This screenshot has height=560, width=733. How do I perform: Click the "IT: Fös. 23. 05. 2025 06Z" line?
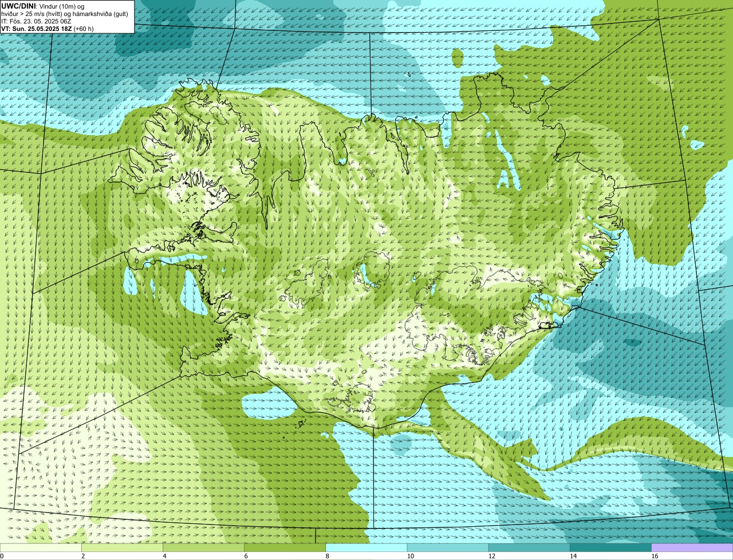pos(36,21)
